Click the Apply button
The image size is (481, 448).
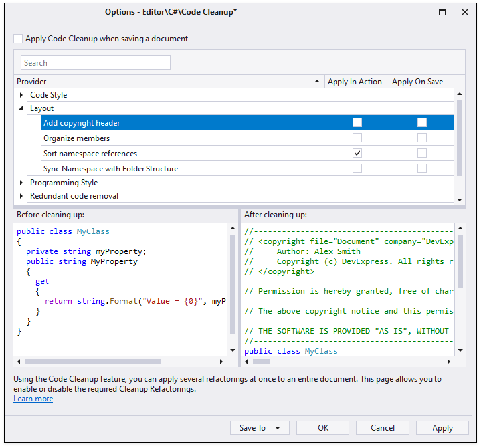[442, 428]
